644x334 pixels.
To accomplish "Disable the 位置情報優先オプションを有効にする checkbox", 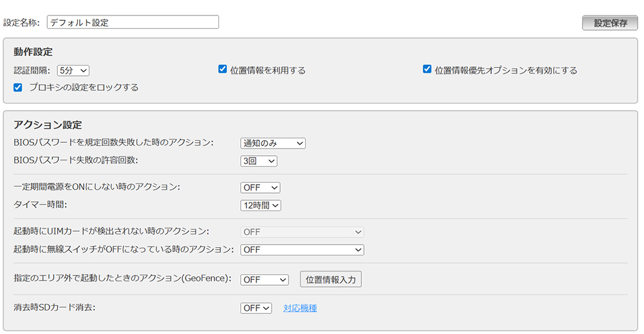I will [x=427, y=70].
